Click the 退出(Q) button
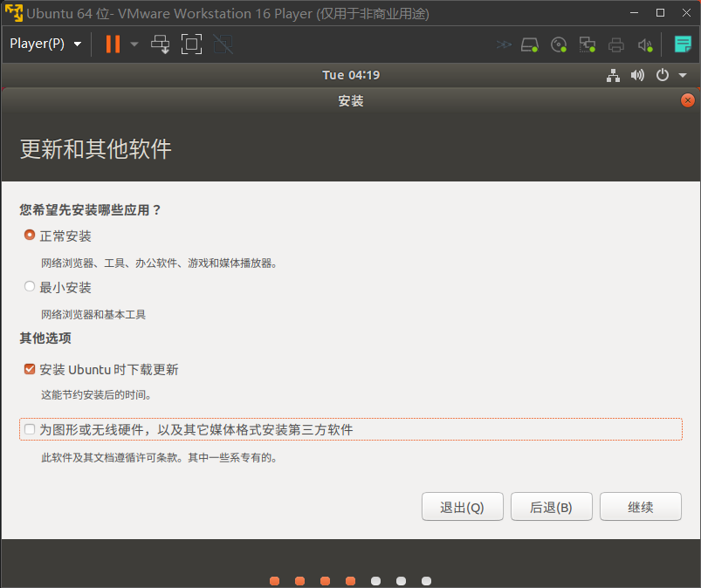701x588 pixels. click(462, 507)
